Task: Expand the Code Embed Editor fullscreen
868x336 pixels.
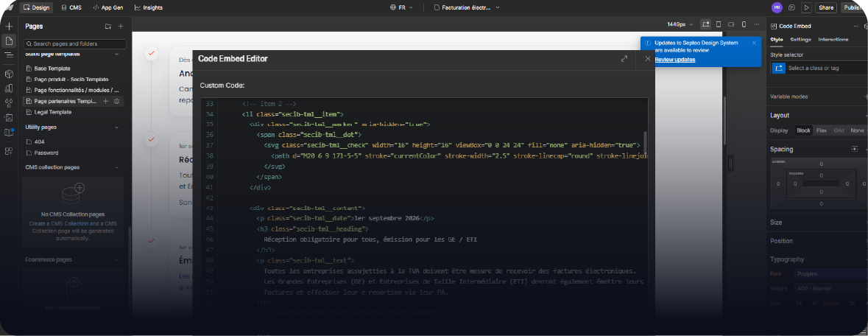Action: point(624,58)
